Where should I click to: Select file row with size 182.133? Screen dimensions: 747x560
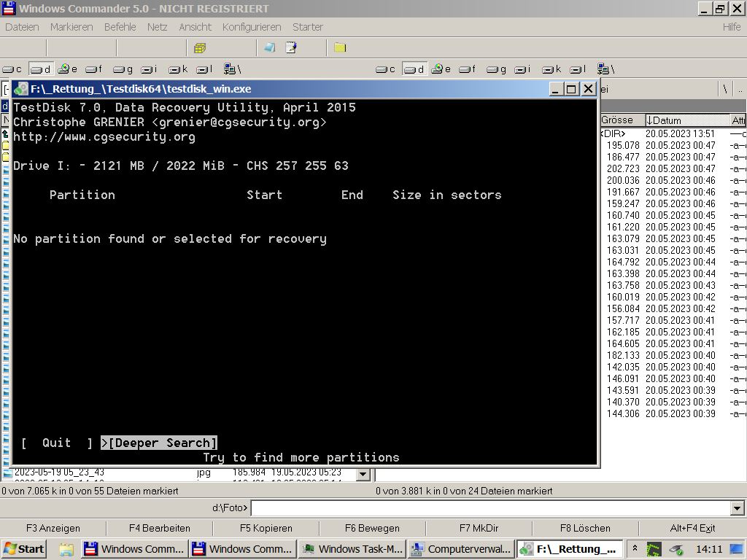673,355
